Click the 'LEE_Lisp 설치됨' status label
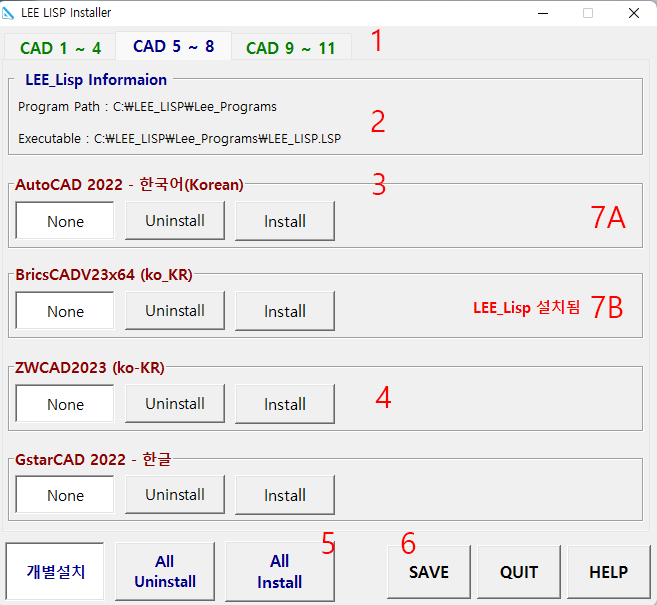This screenshot has height=605, width=657. [527, 308]
